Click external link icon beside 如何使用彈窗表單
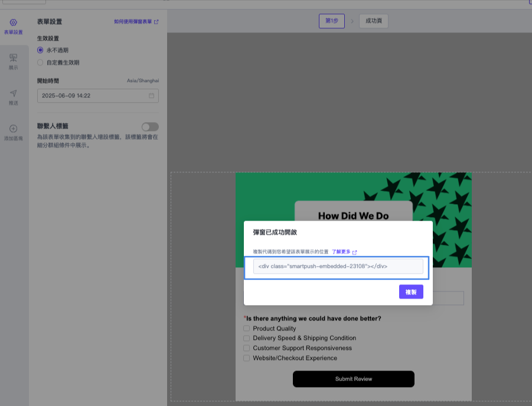This screenshot has width=532, height=406. 156,22
